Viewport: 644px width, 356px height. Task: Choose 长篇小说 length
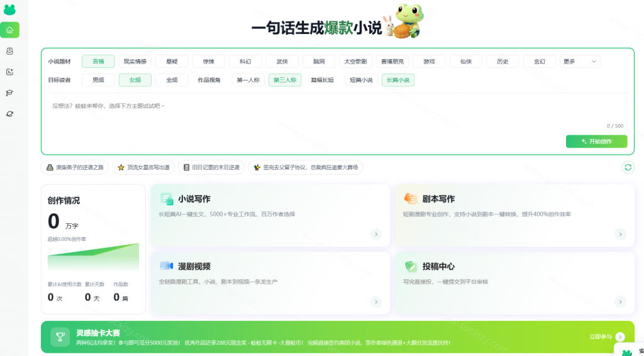pos(398,80)
